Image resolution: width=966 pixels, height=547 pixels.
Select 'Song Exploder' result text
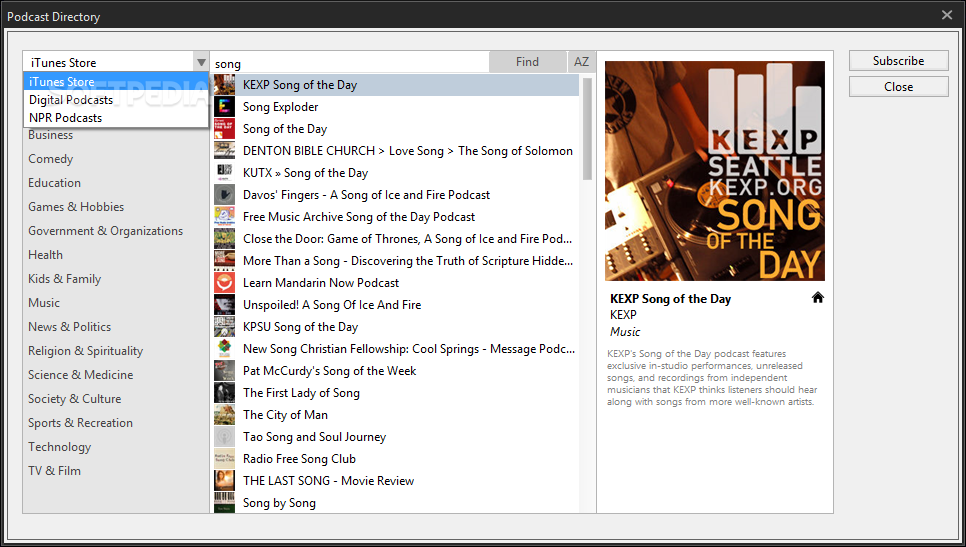280,107
